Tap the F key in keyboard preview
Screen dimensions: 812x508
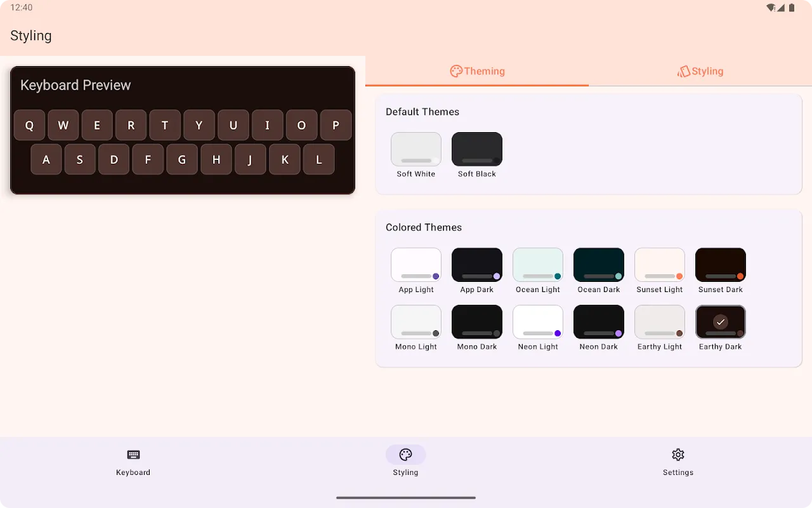pos(148,159)
